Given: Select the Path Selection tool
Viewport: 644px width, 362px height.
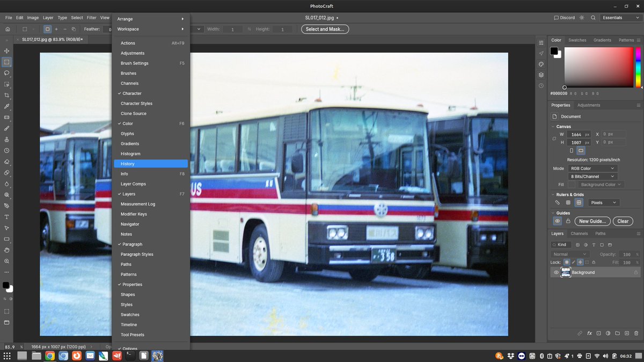Looking at the screenshot, I should pos(7,228).
